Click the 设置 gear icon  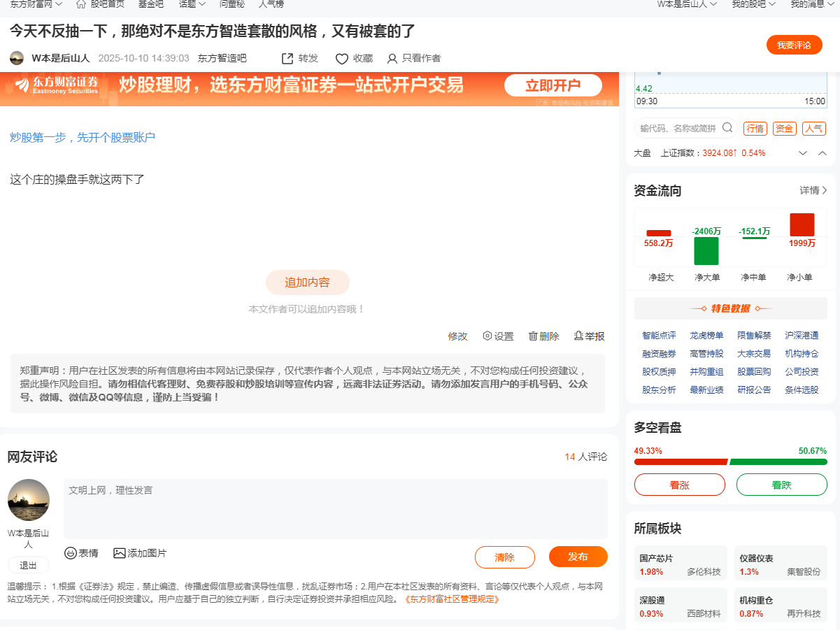487,336
